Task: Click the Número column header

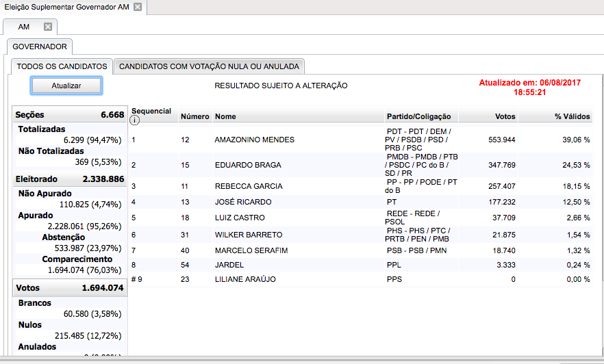Action: pos(194,116)
